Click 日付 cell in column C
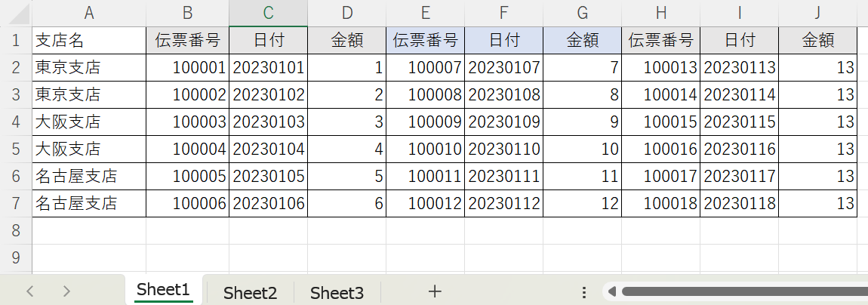Screen dimensions: 868x305 tap(269, 41)
